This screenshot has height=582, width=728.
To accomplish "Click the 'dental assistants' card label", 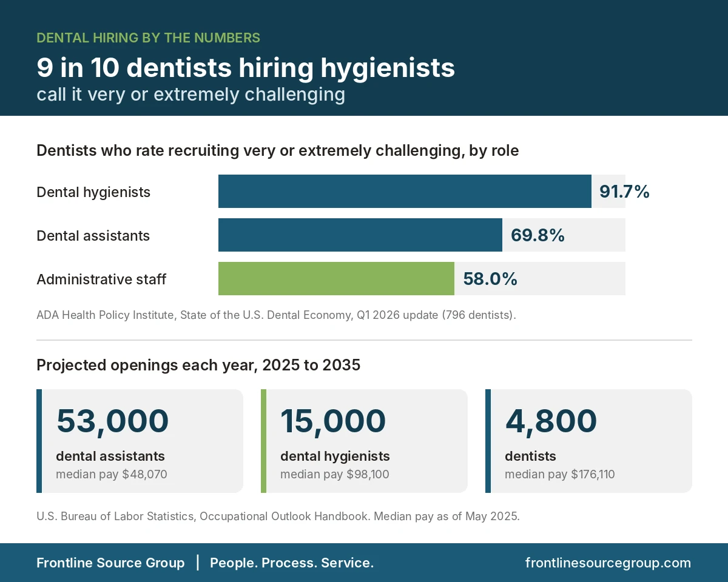I will click(110, 456).
